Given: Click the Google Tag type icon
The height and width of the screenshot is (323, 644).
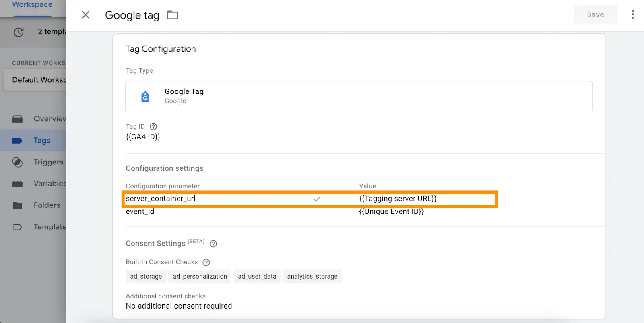Looking at the screenshot, I should 145,97.
